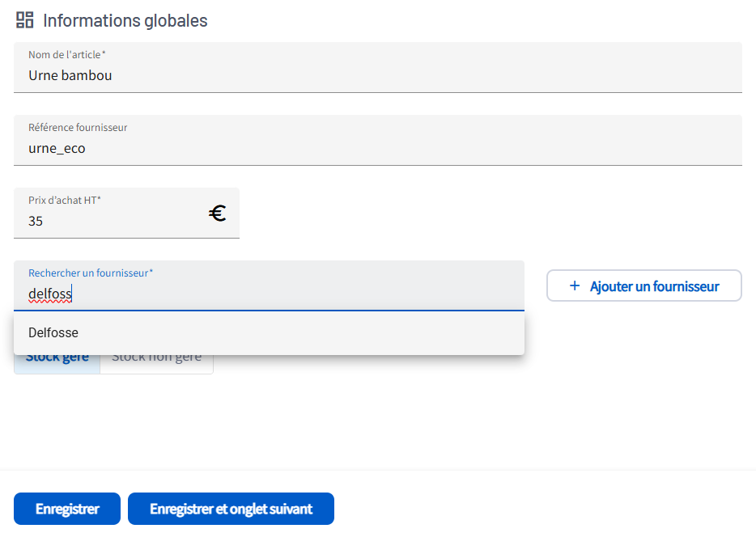Click the typed text "delfoss"

coord(50,294)
